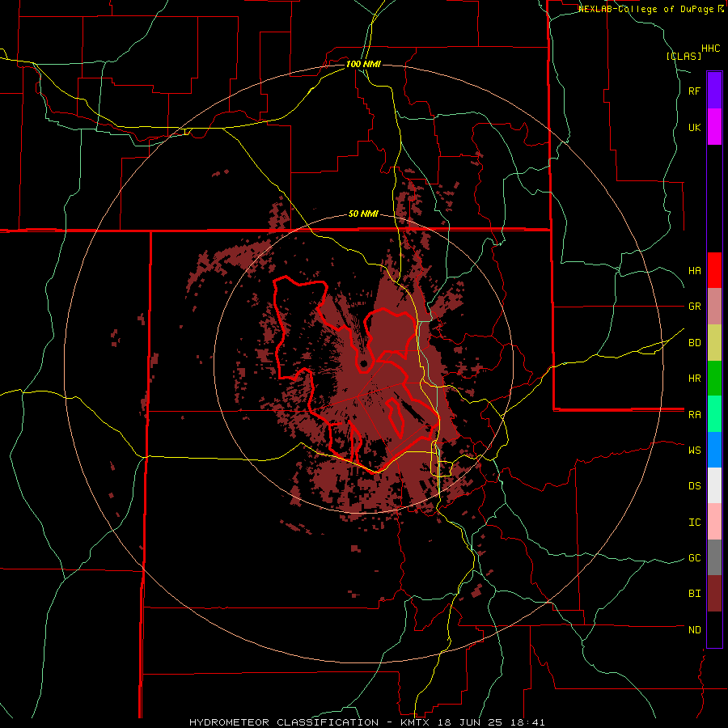728x728 pixels.
Task: Click the RA mint green legend swatch
Action: [x=714, y=414]
